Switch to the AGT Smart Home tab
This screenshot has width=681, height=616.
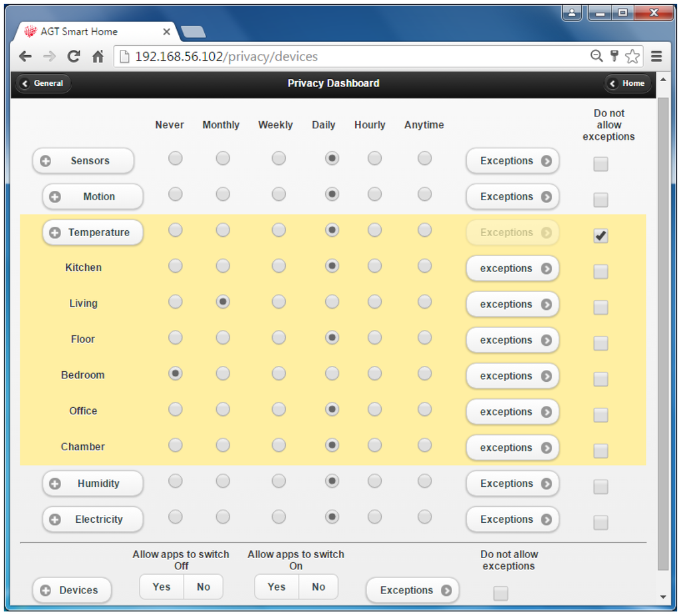pos(95,32)
